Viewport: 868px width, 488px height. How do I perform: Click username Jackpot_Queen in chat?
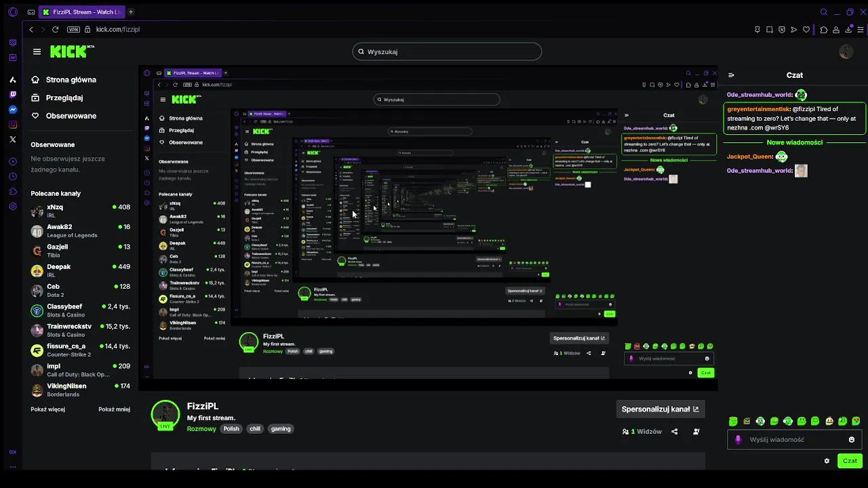(749, 157)
